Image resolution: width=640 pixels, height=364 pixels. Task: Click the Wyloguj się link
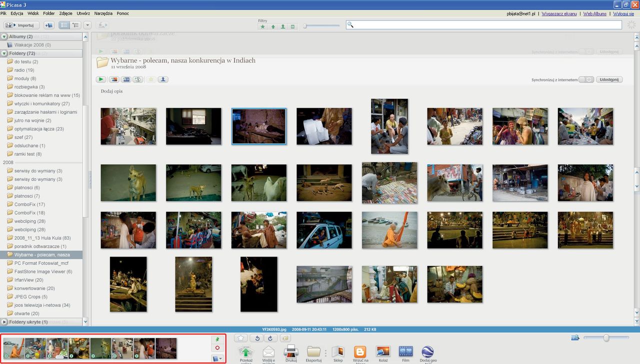(623, 14)
